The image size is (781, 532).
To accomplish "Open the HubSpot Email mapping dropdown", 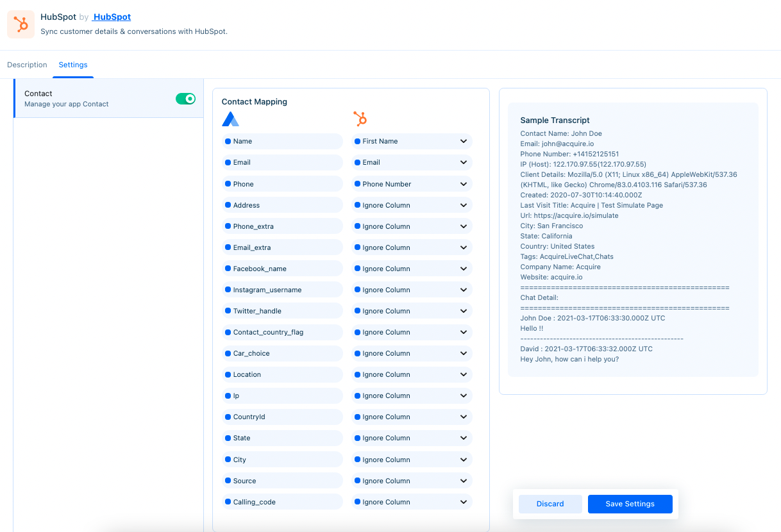I will click(412, 163).
